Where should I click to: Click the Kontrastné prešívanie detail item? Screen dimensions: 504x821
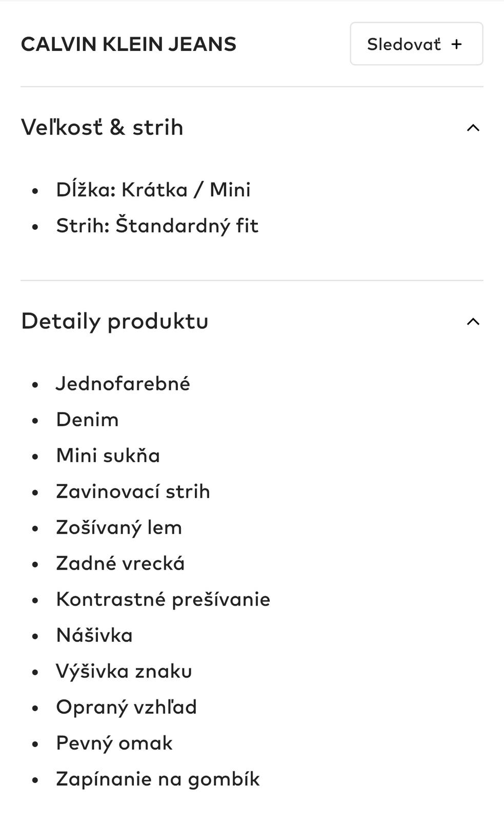click(x=163, y=599)
